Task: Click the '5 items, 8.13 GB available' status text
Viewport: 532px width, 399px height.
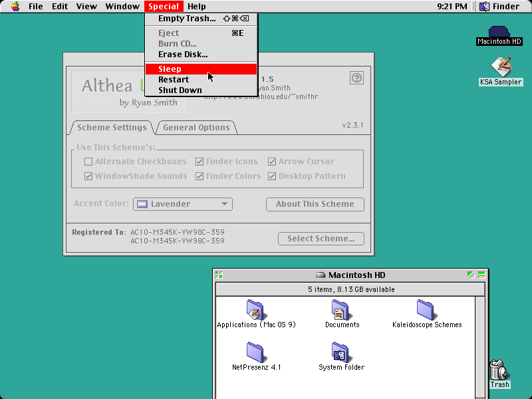Action: tap(351, 289)
